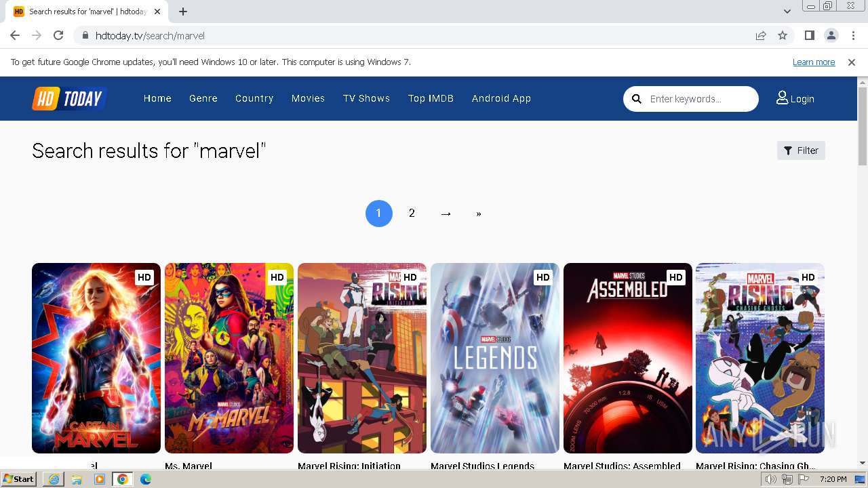This screenshot has width=868, height=488.
Task: Open the Country menu
Action: pos(254,98)
